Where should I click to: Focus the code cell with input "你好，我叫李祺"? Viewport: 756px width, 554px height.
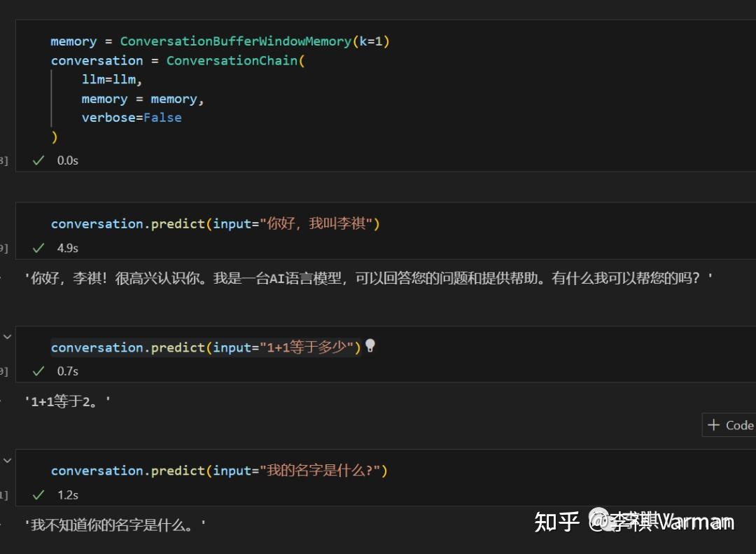(x=490, y=224)
